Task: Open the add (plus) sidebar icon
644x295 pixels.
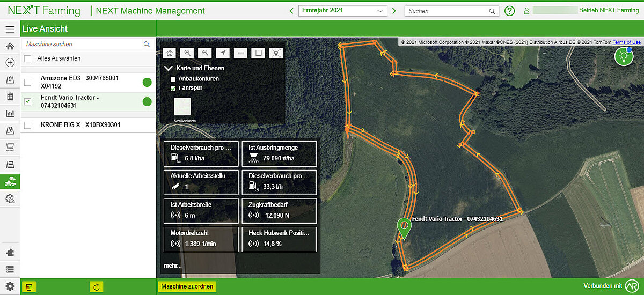Action: [x=10, y=63]
